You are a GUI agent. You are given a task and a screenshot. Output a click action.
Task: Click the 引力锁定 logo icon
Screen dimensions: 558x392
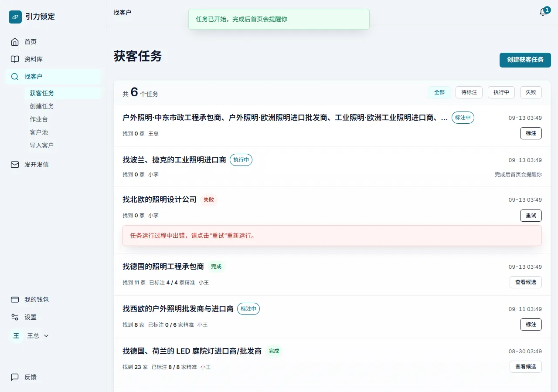(15, 17)
